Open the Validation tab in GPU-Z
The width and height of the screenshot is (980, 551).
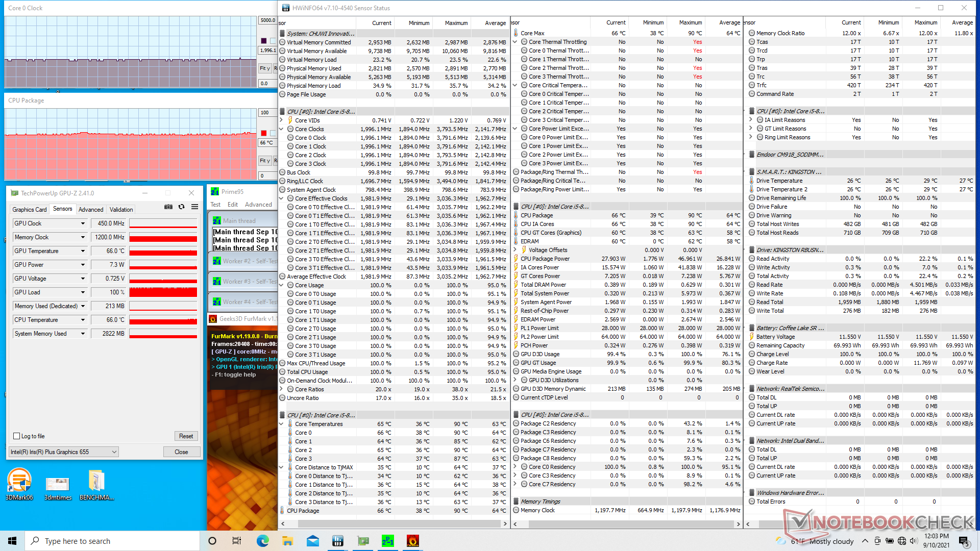click(x=121, y=210)
